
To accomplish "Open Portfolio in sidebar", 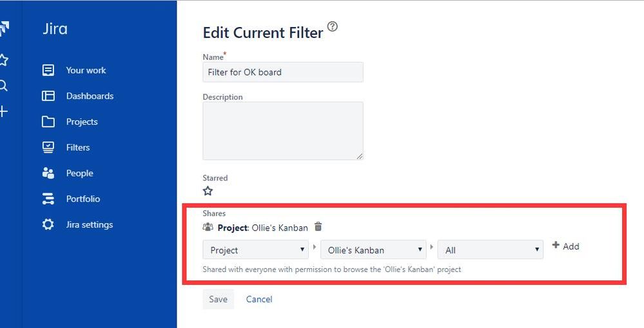I will point(83,198).
